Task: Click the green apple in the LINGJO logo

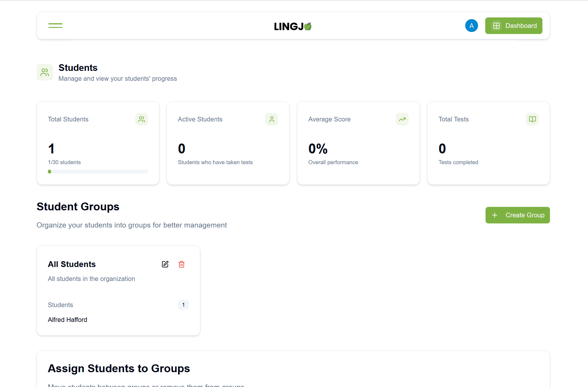Action: 308,26
